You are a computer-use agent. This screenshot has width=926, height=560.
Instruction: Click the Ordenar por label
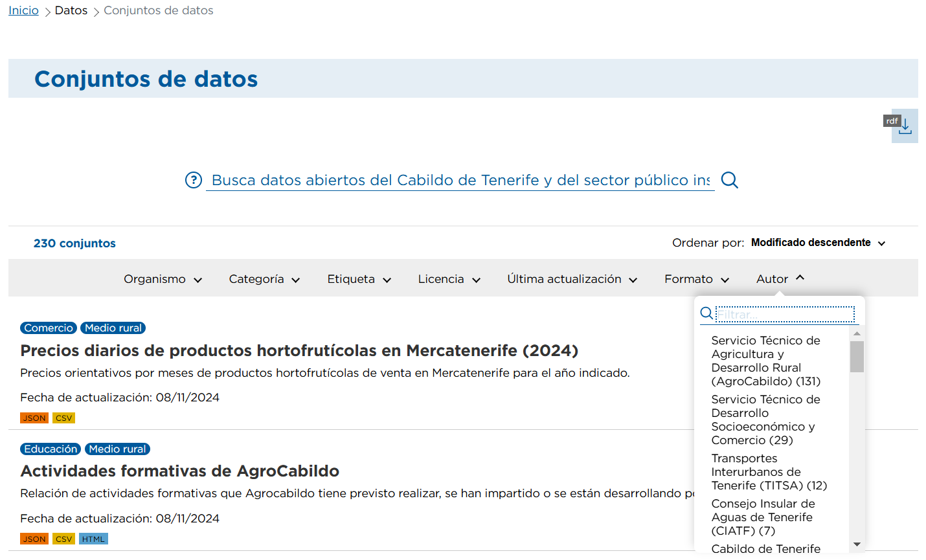click(708, 243)
